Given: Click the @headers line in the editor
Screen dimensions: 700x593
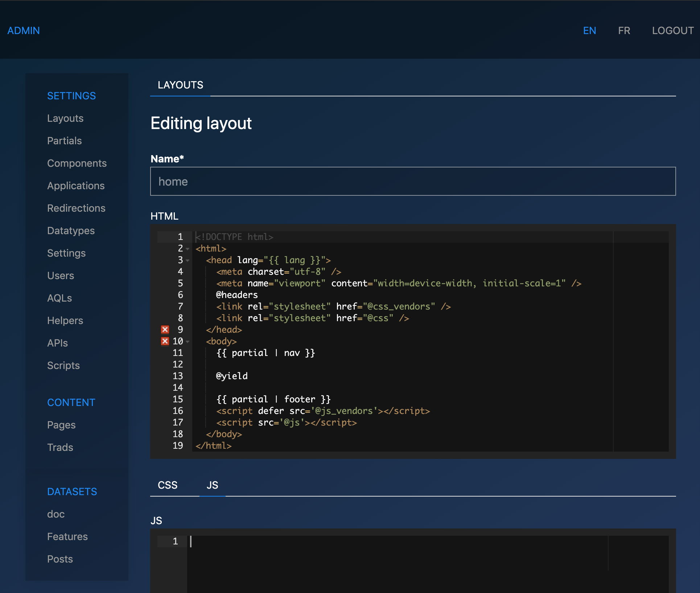Looking at the screenshot, I should pyautogui.click(x=237, y=295).
